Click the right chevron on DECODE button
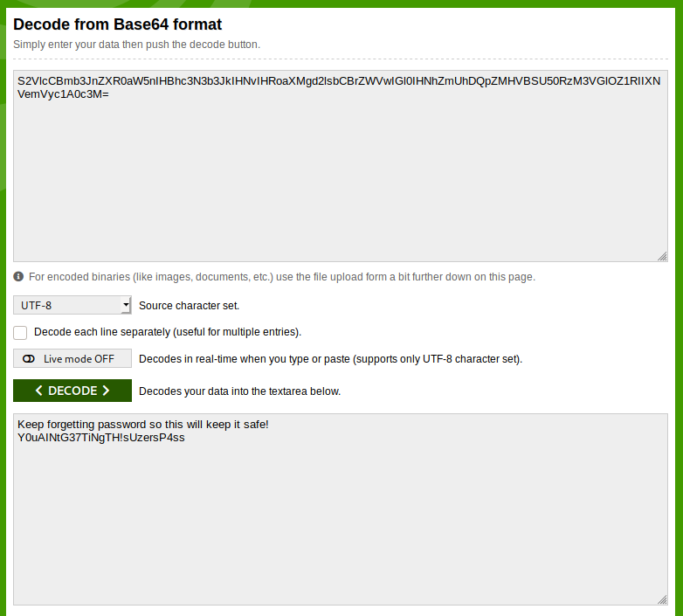Image resolution: width=683 pixels, height=616 pixels. point(106,391)
